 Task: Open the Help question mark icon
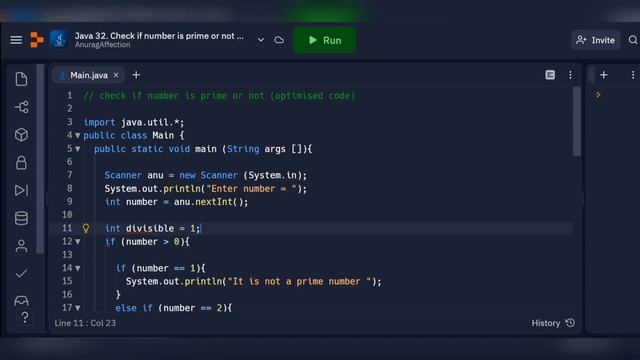pos(24,317)
